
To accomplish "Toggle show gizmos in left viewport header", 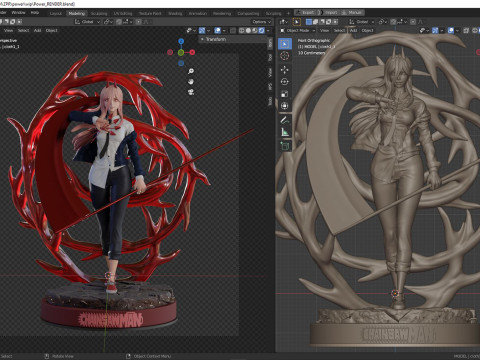I will click(202, 30).
